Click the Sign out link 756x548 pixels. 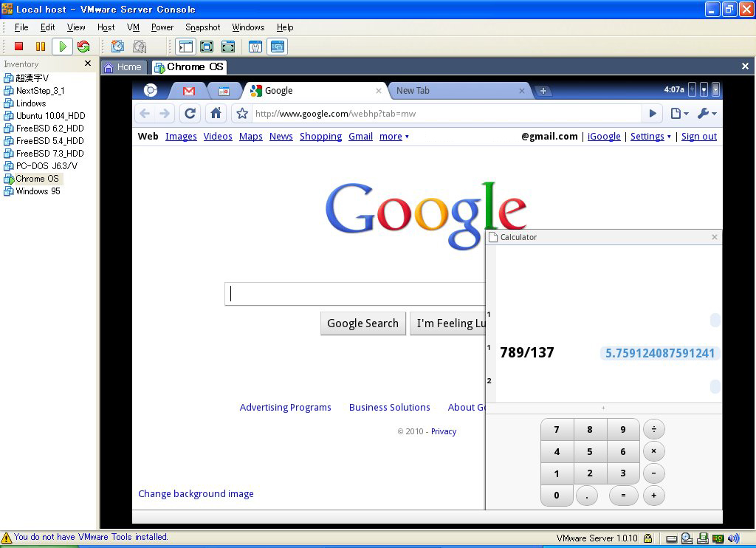pos(699,137)
